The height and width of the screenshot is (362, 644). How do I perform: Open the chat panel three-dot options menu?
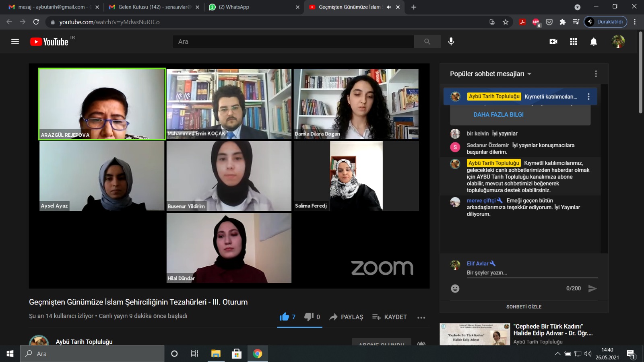coord(596,74)
